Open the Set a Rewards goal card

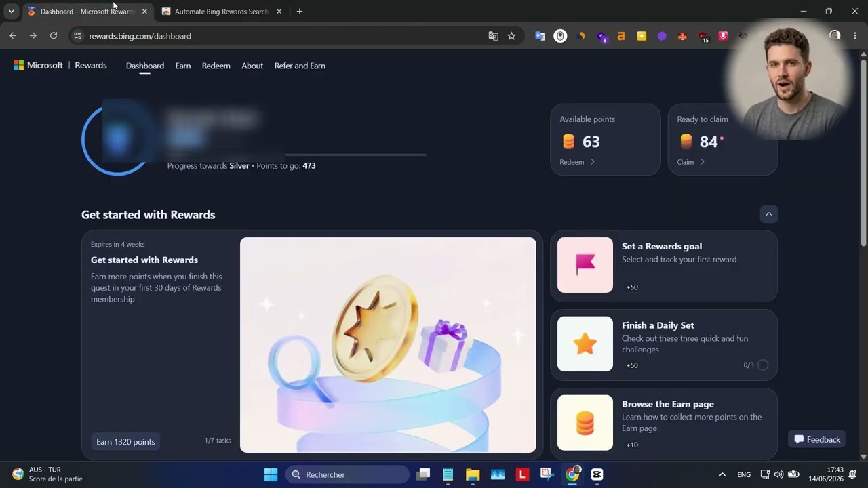pyautogui.click(x=664, y=266)
